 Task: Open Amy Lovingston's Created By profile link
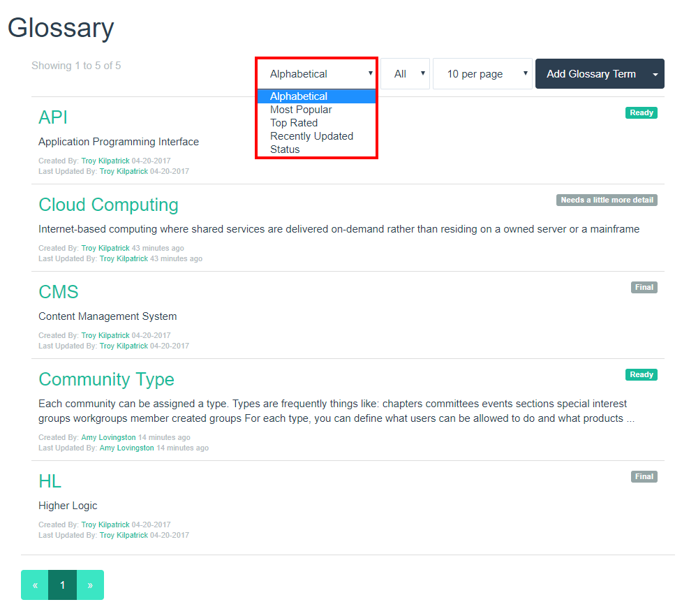tap(108, 437)
